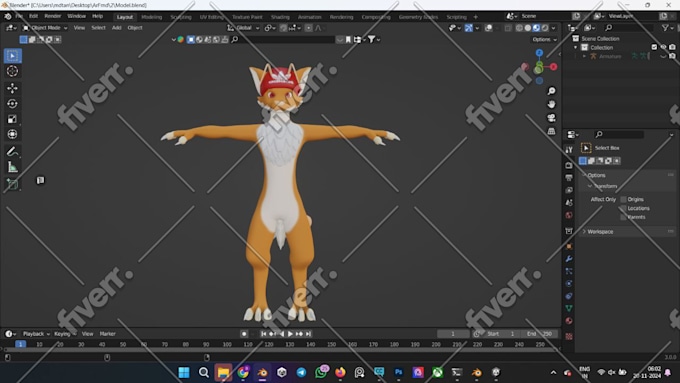Toggle Collection render camera icon in outliner
This screenshot has height=383, width=680.
coord(672,47)
